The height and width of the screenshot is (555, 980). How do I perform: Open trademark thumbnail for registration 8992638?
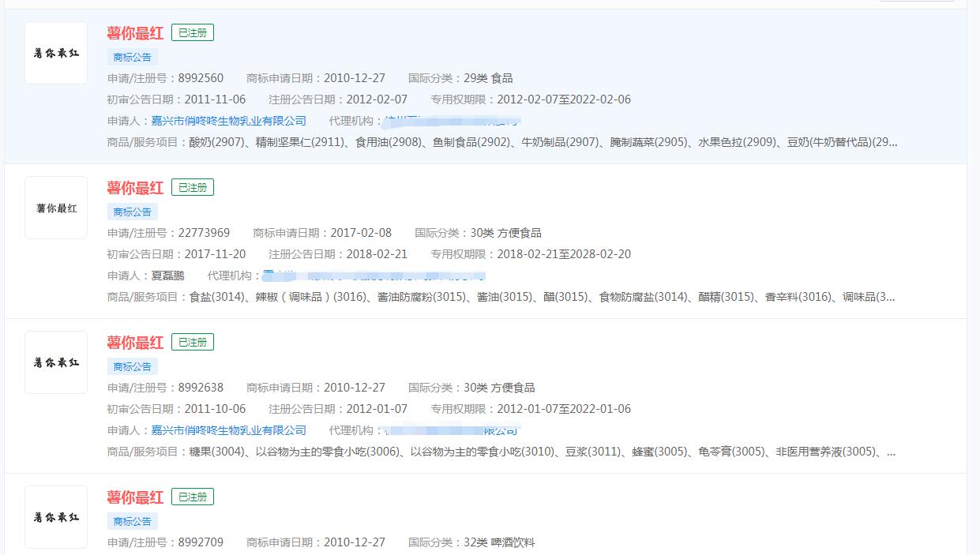(56, 362)
